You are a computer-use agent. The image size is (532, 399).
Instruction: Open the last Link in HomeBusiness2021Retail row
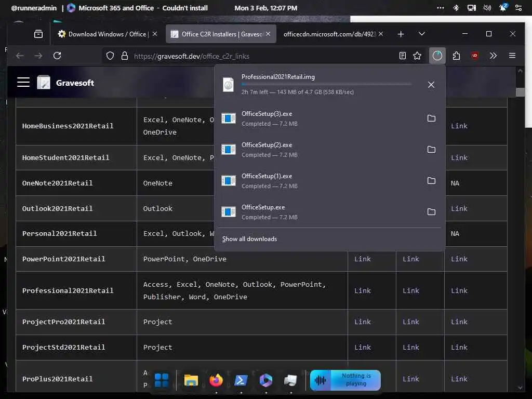[x=459, y=126]
